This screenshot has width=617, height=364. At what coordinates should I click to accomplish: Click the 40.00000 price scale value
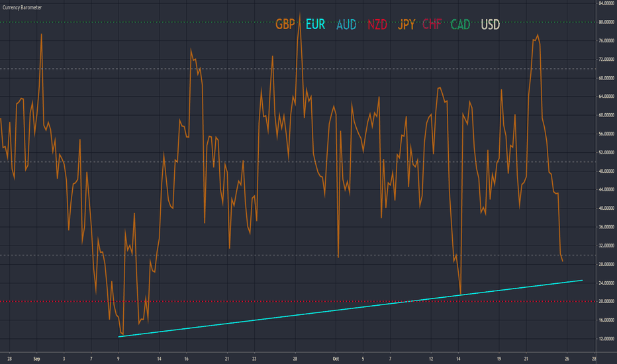click(x=606, y=208)
